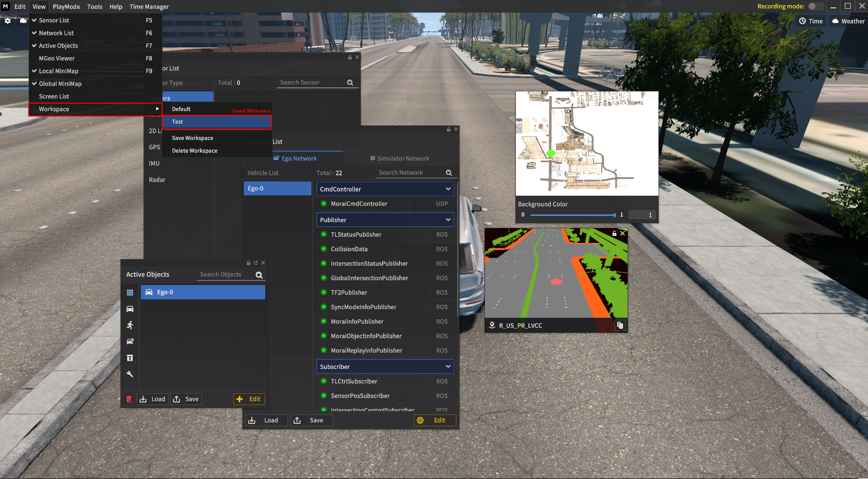Viewport: 868px width, 479px height.
Task: Open the Weather button at top right
Action: point(848,21)
